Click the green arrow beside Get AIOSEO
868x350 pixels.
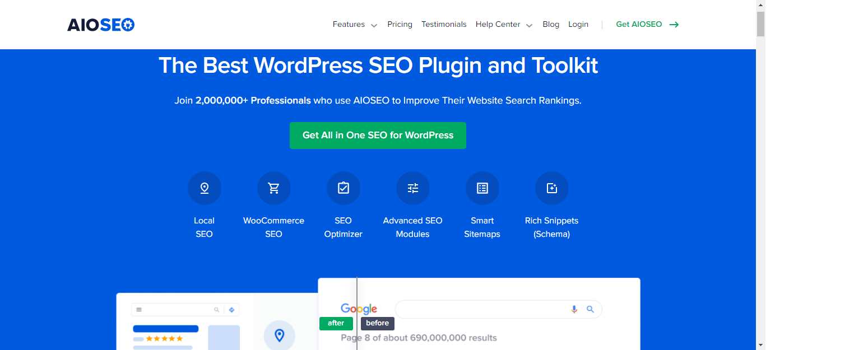[674, 25]
